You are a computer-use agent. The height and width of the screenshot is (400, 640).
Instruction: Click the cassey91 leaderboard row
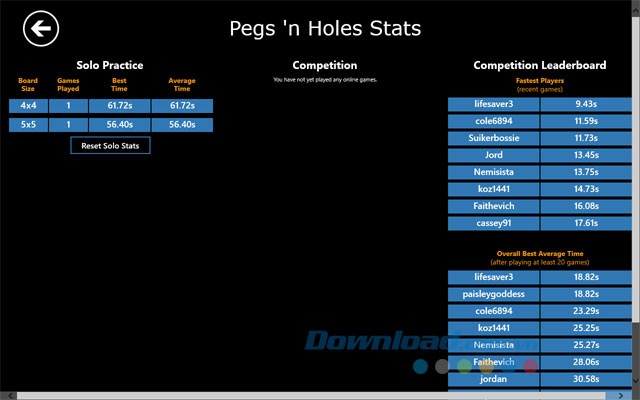[x=494, y=224]
